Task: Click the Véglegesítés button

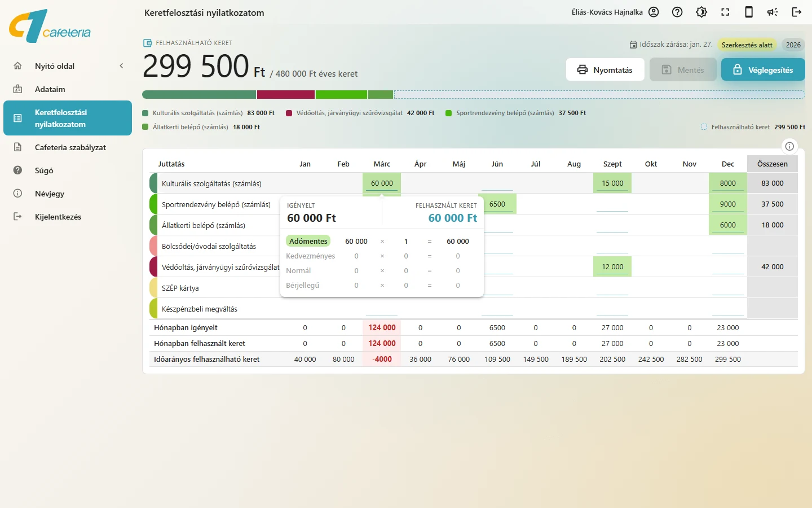Action: click(763, 70)
